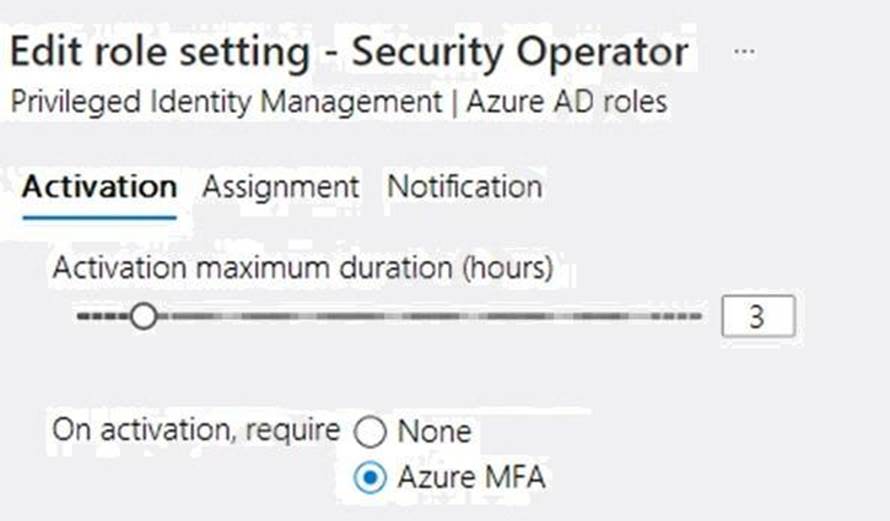Choose the Azure MFA radio button
Screen dimensions: 890x521
tap(370, 479)
